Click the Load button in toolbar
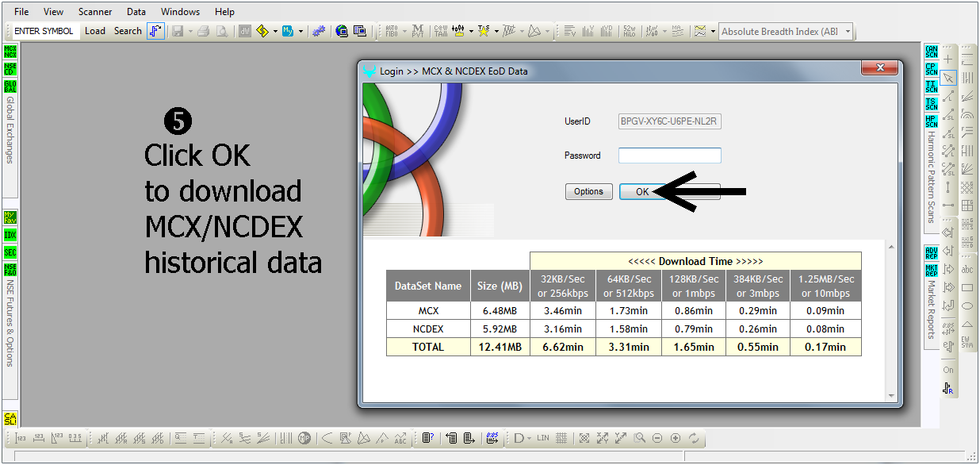 tap(95, 31)
